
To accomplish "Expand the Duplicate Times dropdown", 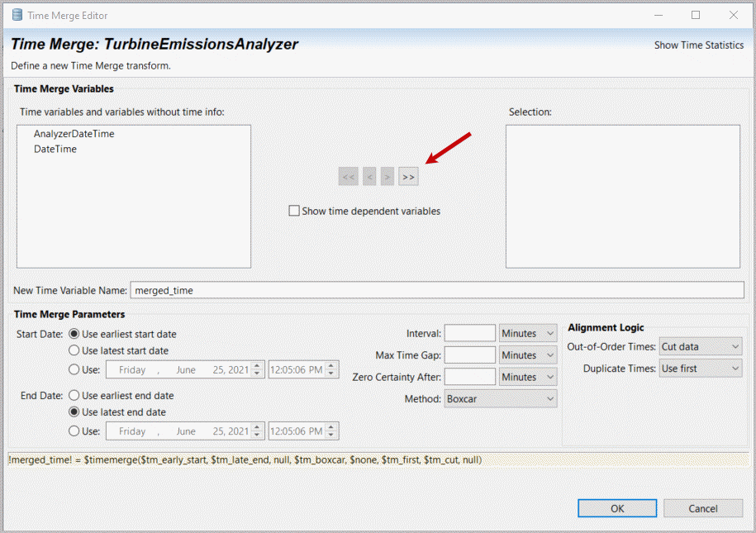I will [x=700, y=369].
